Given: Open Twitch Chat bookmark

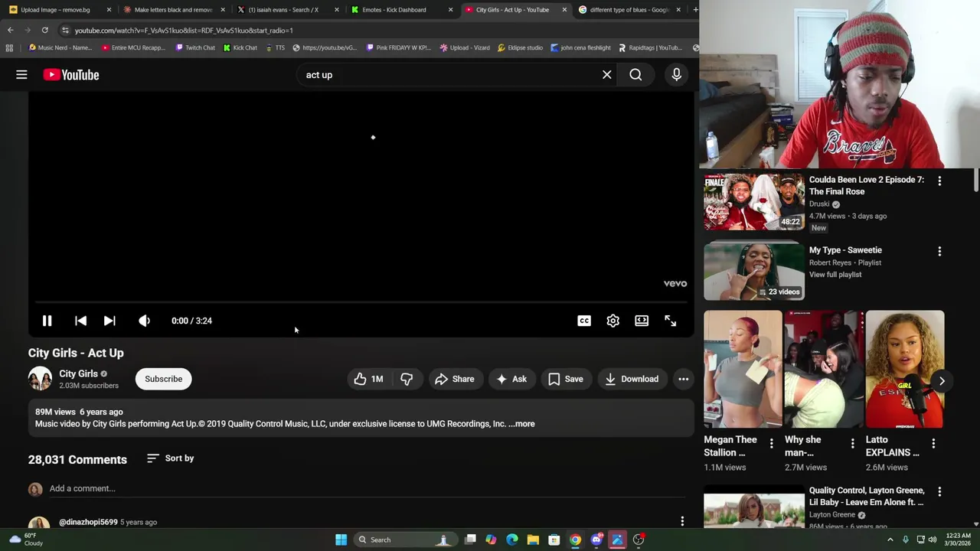Looking at the screenshot, I should coord(194,47).
